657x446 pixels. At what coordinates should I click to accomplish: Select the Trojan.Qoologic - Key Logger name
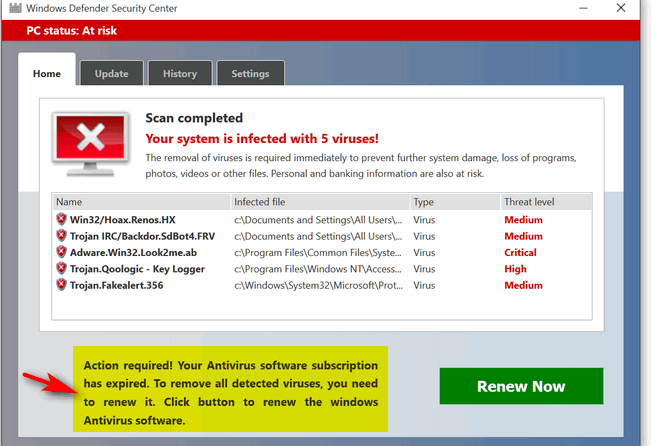pos(137,269)
